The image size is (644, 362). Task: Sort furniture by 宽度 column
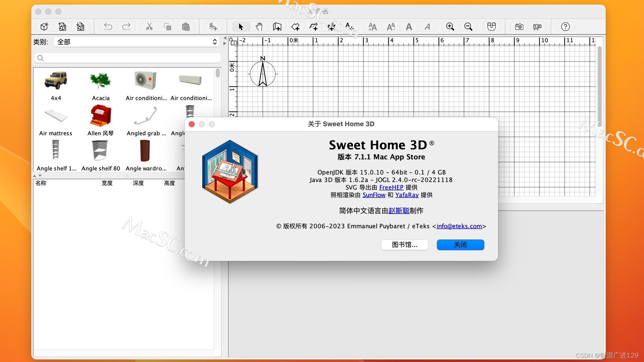coord(115,183)
